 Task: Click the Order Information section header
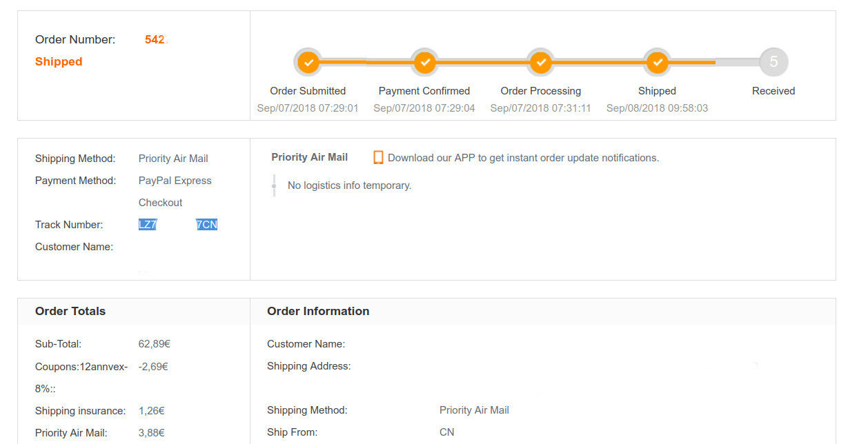(318, 311)
